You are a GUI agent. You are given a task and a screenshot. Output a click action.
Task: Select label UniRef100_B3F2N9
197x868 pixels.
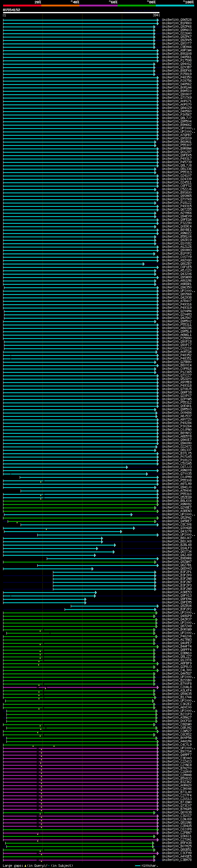coord(177,589)
